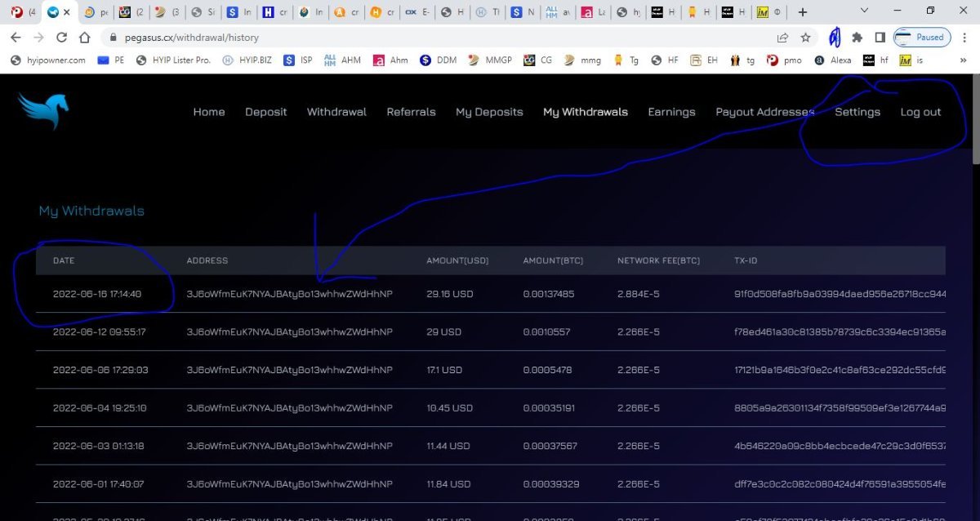Image resolution: width=980 pixels, height=521 pixels.
Task: Open a new tab with plus icon
Action: click(803, 12)
